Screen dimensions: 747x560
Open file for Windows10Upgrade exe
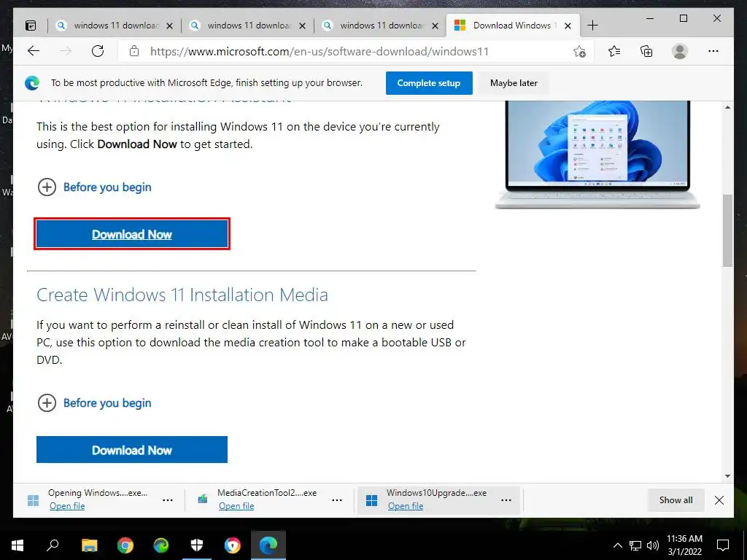pos(406,506)
